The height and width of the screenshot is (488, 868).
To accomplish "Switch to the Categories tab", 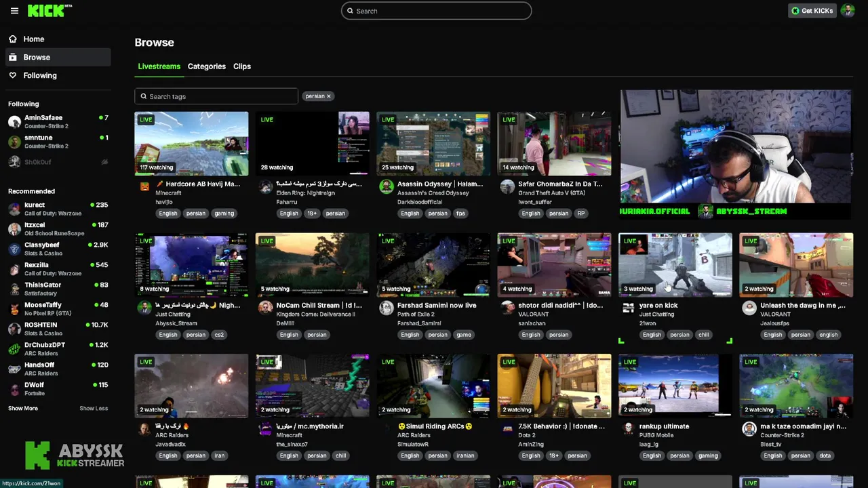I will point(206,66).
